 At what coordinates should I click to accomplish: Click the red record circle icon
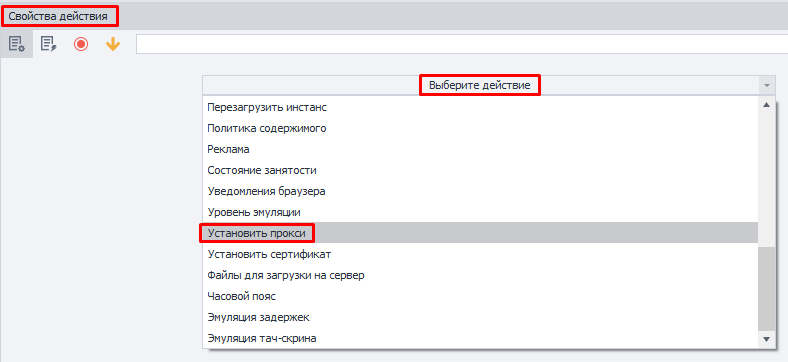click(x=80, y=44)
